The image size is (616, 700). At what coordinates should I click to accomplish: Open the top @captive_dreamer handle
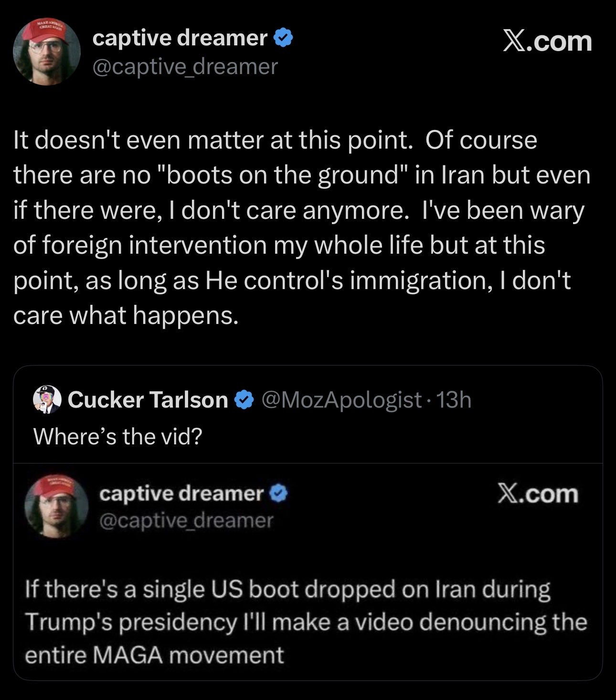[x=184, y=66]
